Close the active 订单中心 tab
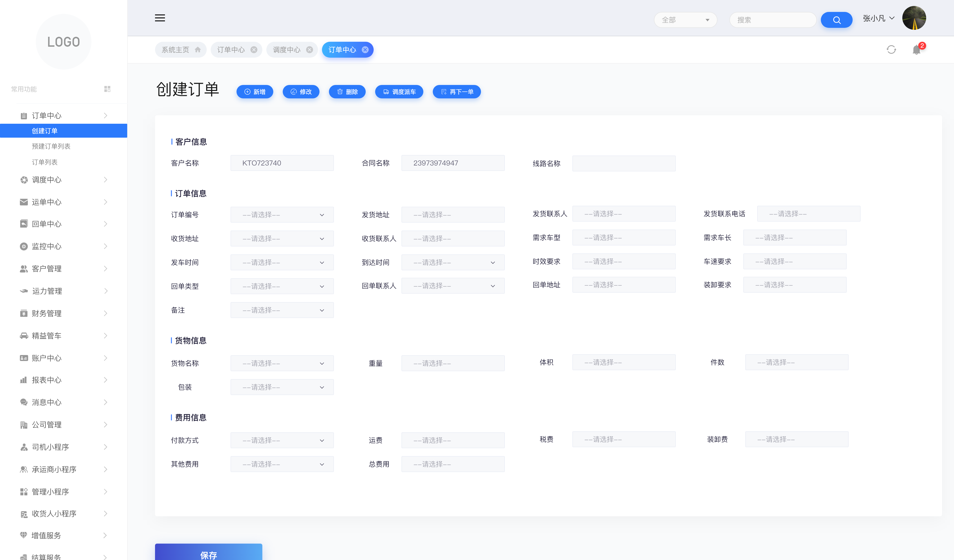 [x=365, y=50]
